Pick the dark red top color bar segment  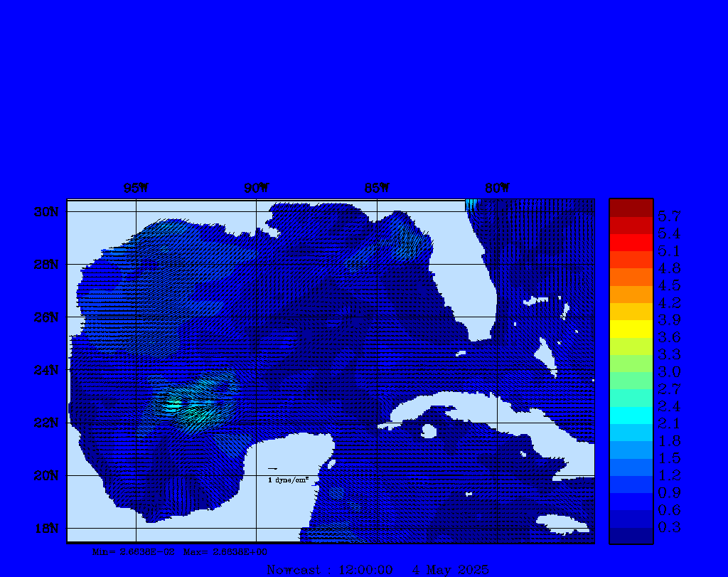coord(631,208)
